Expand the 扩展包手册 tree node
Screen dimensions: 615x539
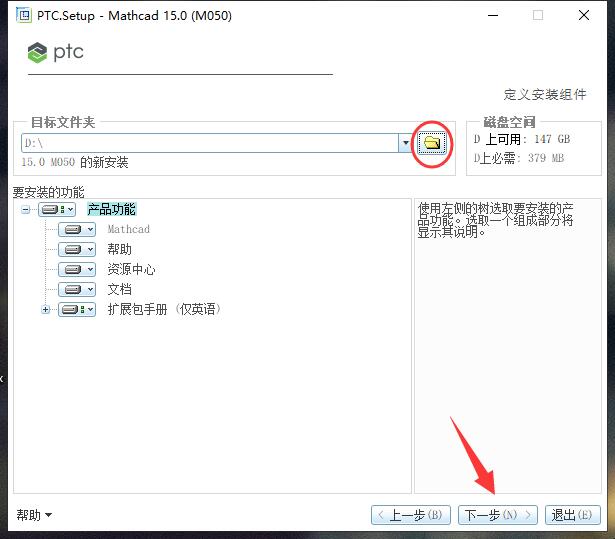[46, 309]
